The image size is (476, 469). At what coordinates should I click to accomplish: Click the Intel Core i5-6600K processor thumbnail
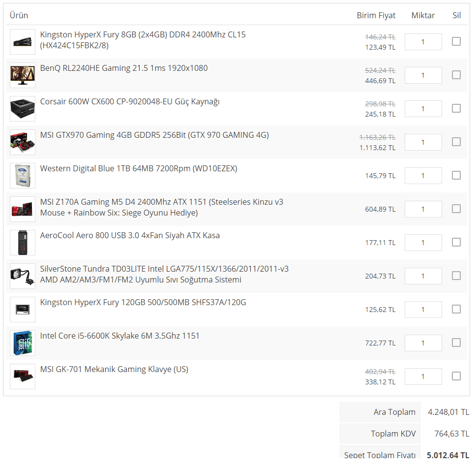click(x=22, y=343)
